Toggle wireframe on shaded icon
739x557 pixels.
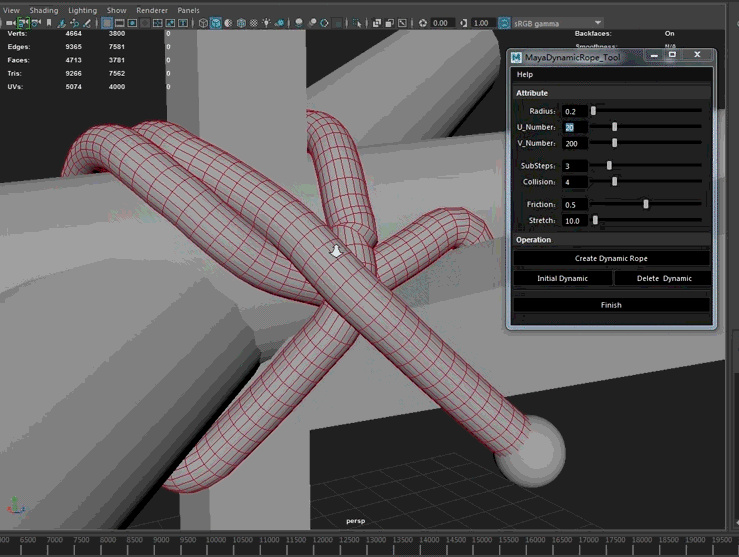241,23
